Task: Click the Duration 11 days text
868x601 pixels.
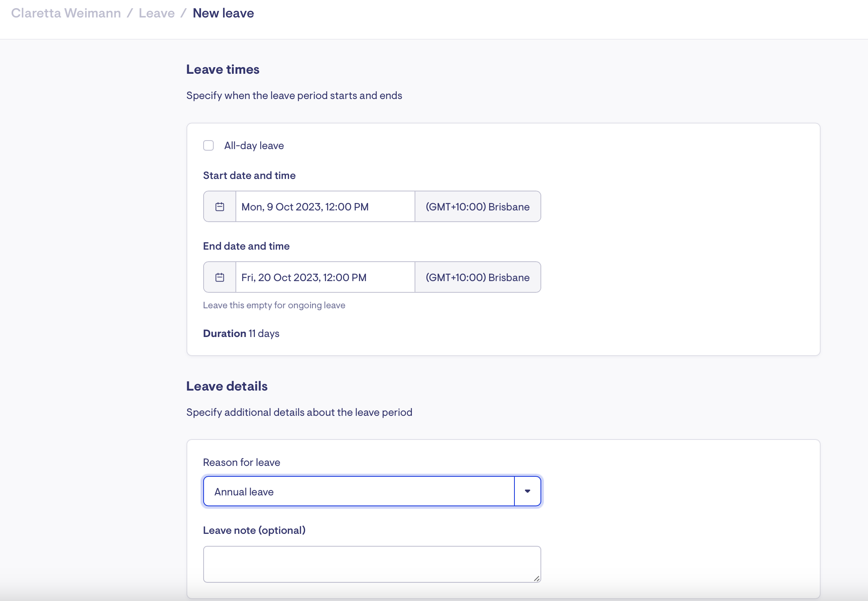Action: pos(241,334)
